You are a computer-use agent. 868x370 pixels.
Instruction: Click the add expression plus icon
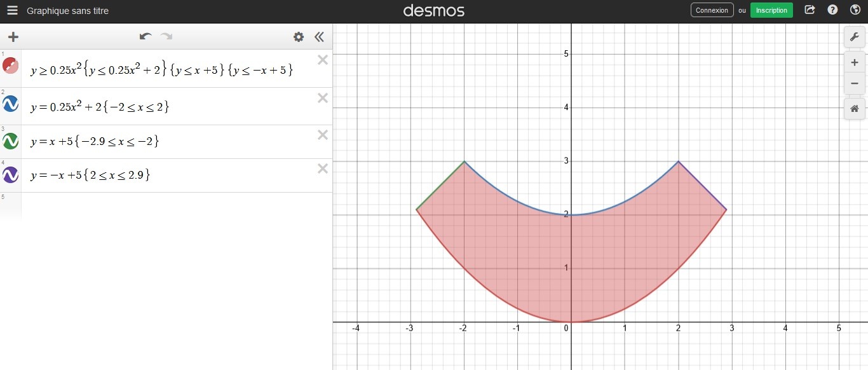pos(13,37)
